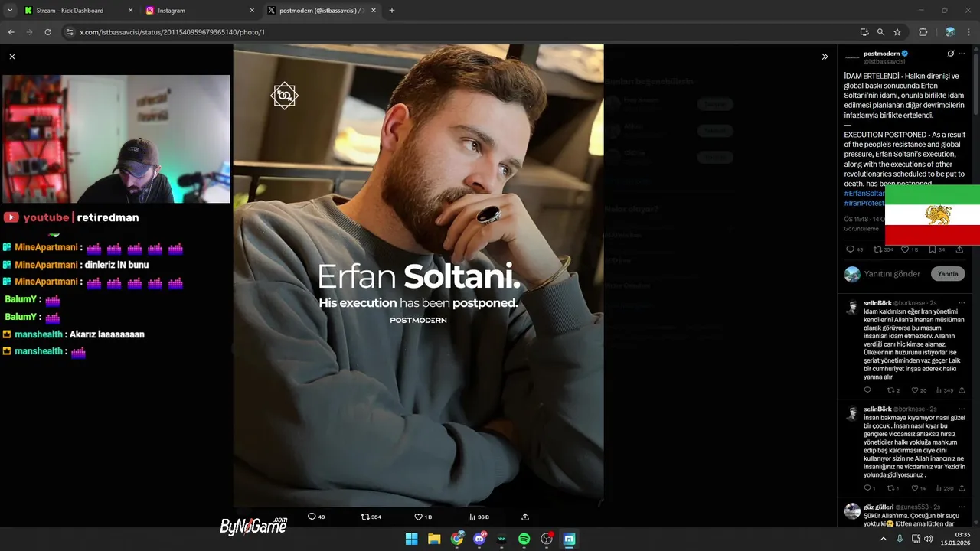Screen dimensions: 980x551
Task: Open Grok icon beside the postmodern tweet header
Action: pyautogui.click(x=951, y=54)
